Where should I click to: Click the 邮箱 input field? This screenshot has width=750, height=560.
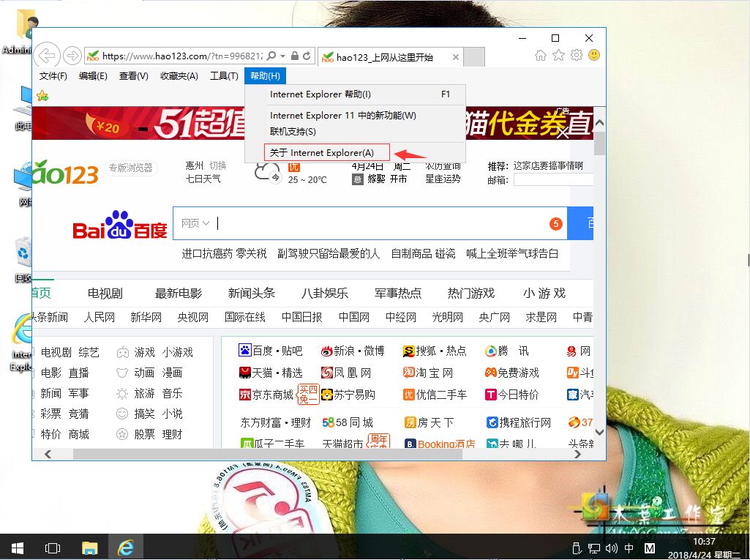click(x=553, y=180)
